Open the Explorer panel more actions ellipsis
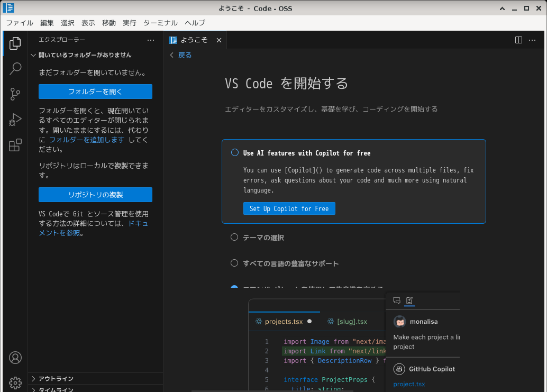 pos(151,40)
